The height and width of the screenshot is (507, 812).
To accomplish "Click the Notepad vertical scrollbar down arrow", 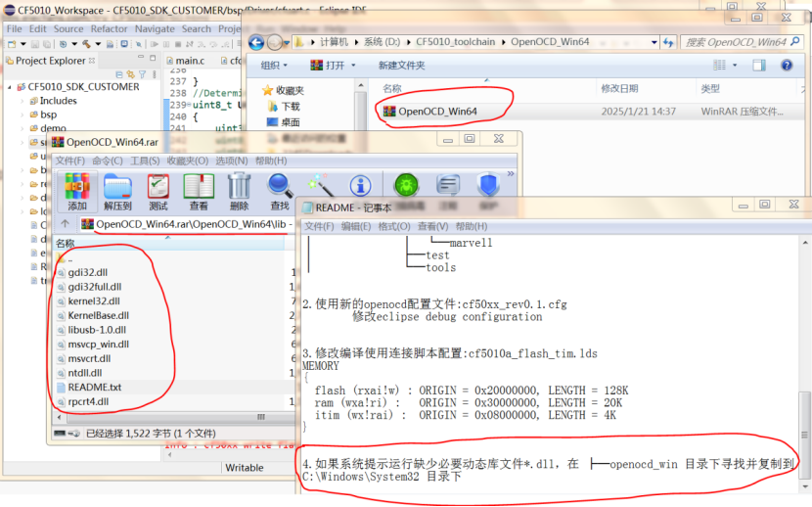I will click(x=805, y=486).
